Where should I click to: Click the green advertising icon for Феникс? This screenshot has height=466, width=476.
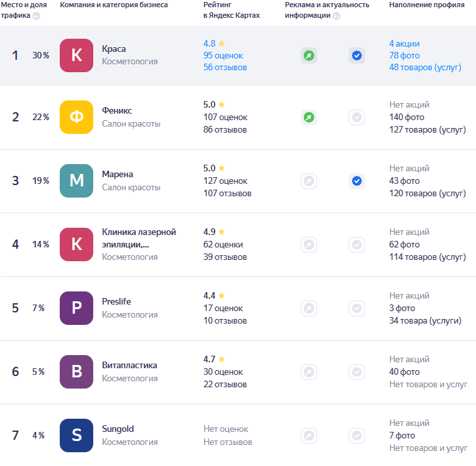pos(309,117)
